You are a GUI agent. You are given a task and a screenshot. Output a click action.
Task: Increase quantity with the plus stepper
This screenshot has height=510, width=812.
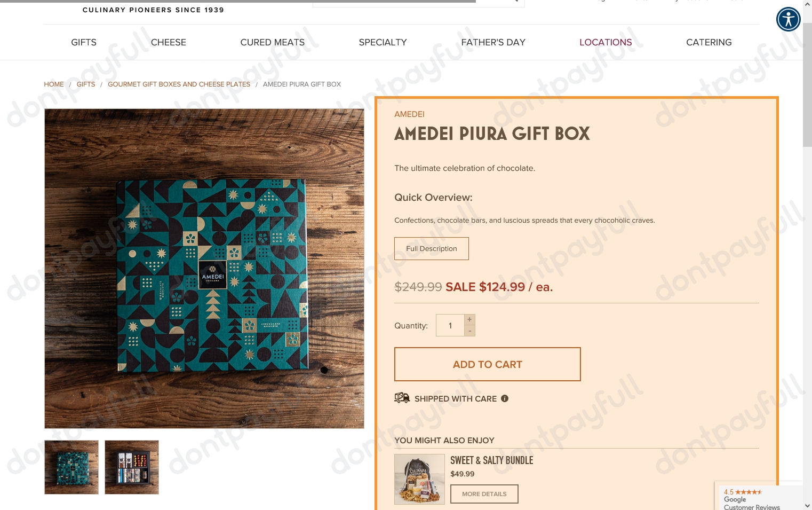[469, 319]
